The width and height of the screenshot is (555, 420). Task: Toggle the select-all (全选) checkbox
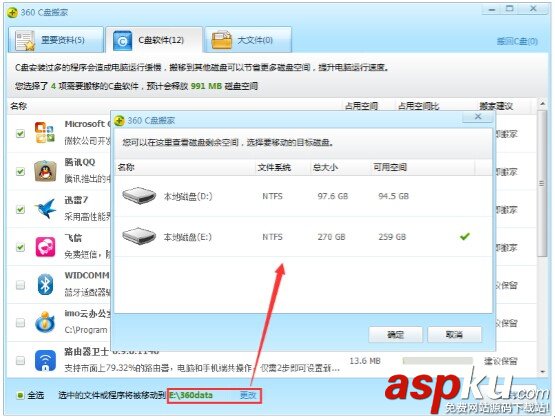20,395
